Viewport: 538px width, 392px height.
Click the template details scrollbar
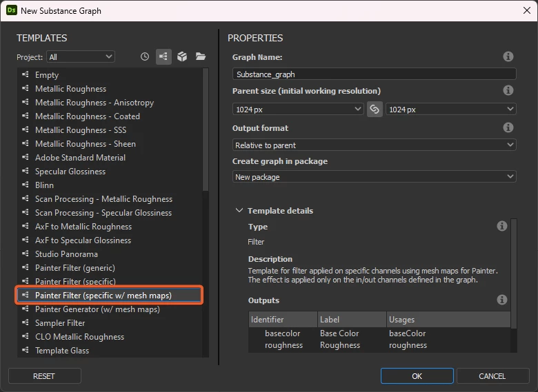tap(514, 274)
